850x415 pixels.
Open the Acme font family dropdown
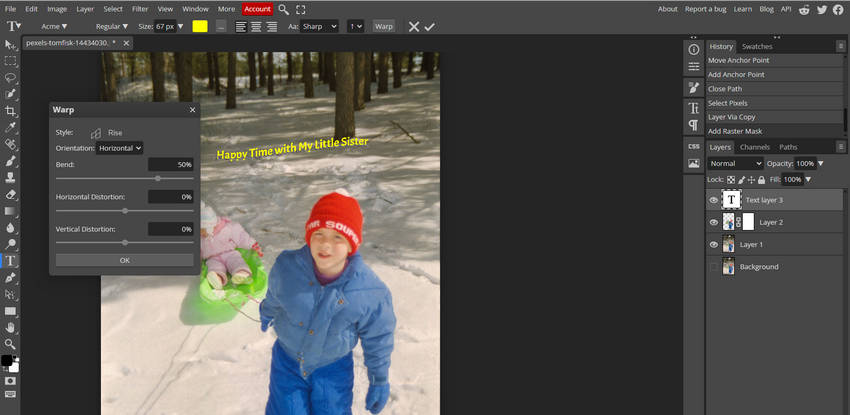54,26
